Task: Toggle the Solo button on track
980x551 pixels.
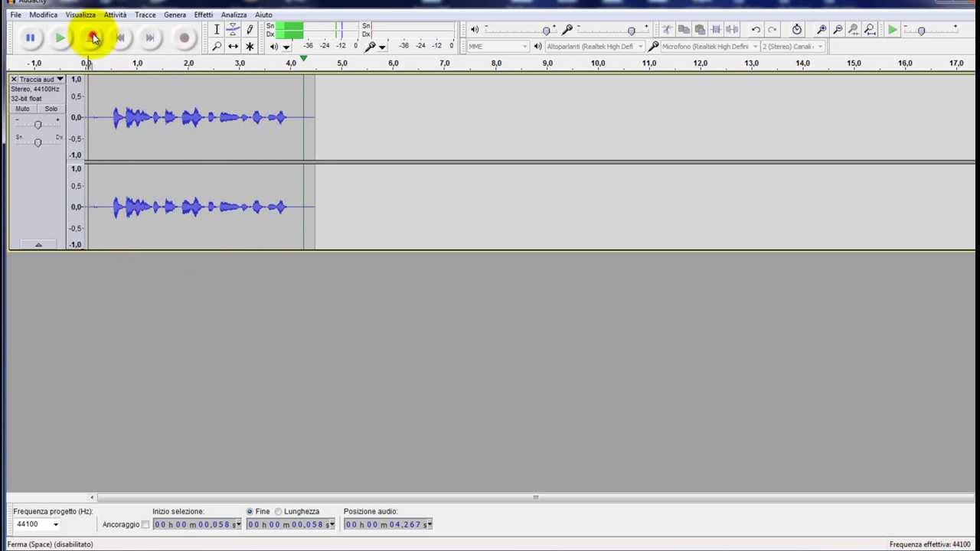Action: pyautogui.click(x=51, y=109)
